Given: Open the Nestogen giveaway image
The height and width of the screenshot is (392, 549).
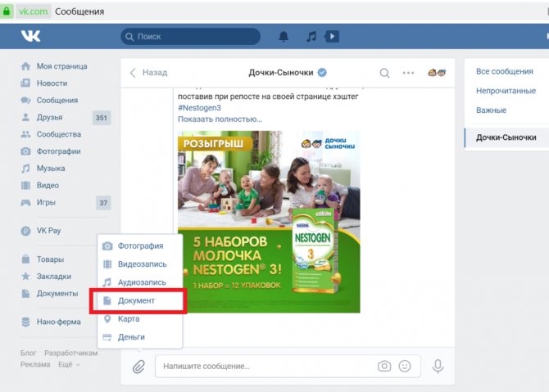Looking at the screenshot, I should pos(269,222).
